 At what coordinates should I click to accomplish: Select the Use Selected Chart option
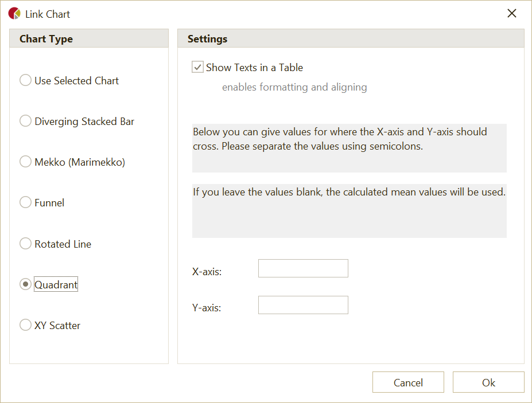(x=25, y=80)
